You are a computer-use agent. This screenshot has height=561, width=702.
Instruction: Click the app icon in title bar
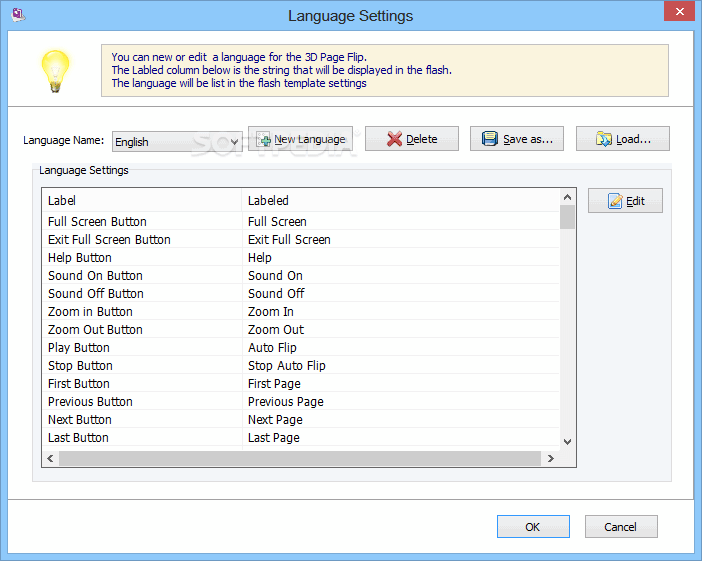click(13, 15)
